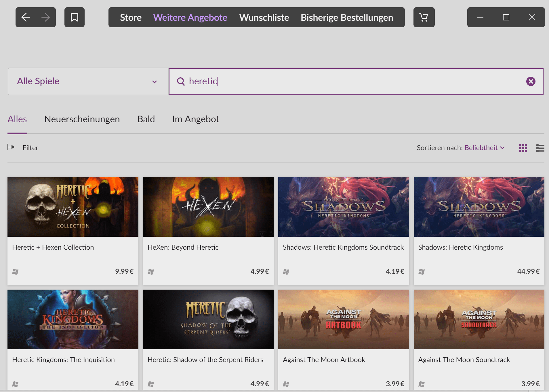
Task: Click Heretic Kingdoms Inquisition cover image
Action: coord(73,319)
